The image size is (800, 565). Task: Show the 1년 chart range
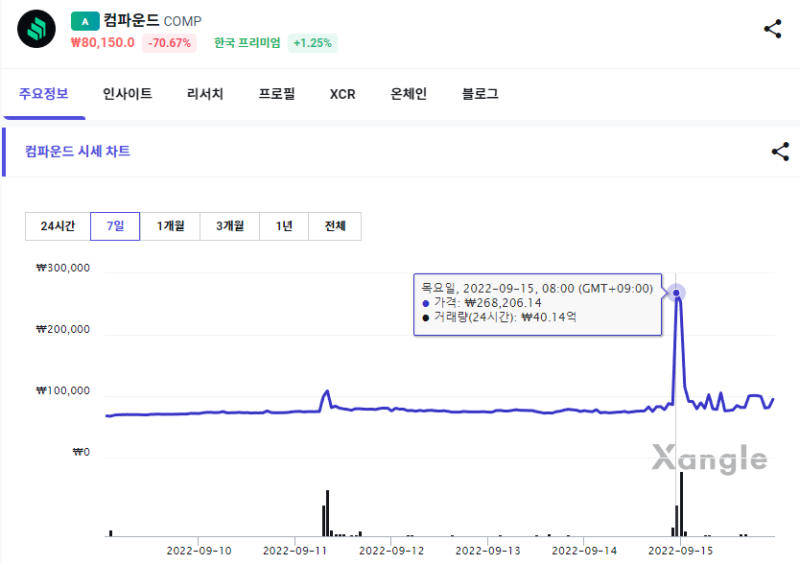pyautogui.click(x=284, y=226)
